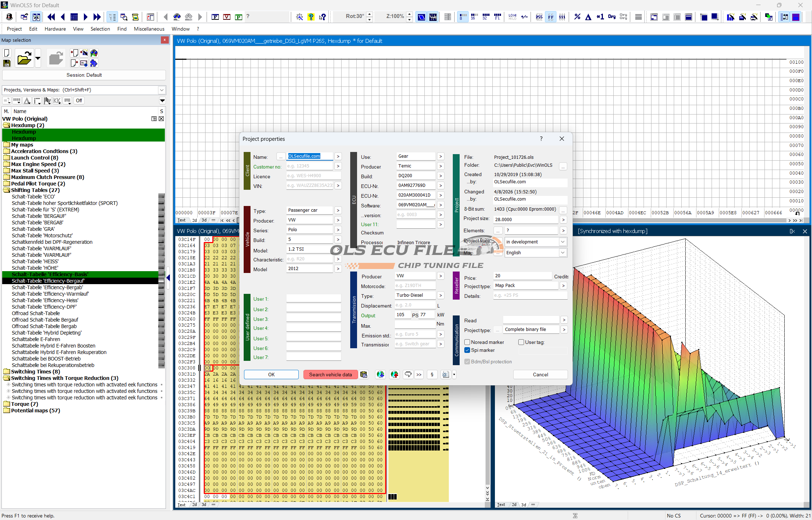Enable the Noread marker checkbox

467,342
